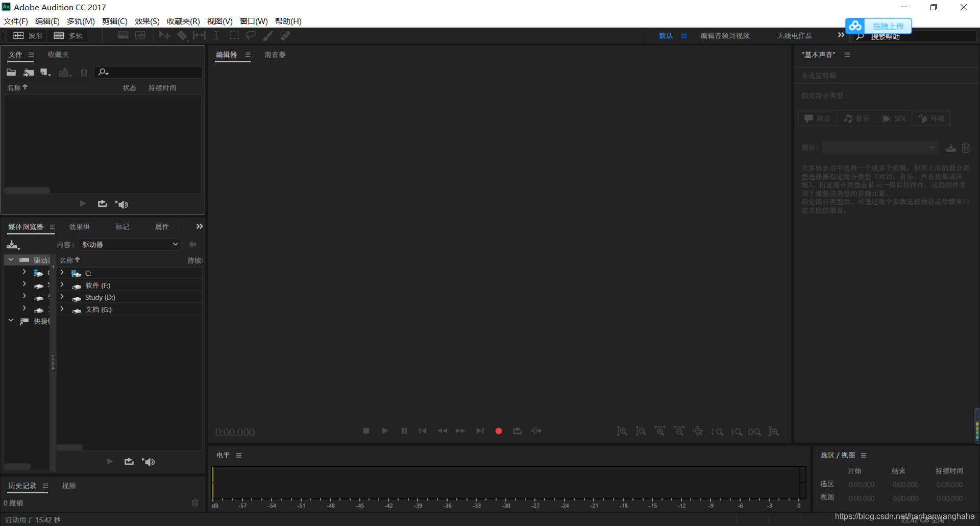Viewport: 980px width, 526px height.
Task: Click the Files panel search field
Action: [x=148, y=73]
